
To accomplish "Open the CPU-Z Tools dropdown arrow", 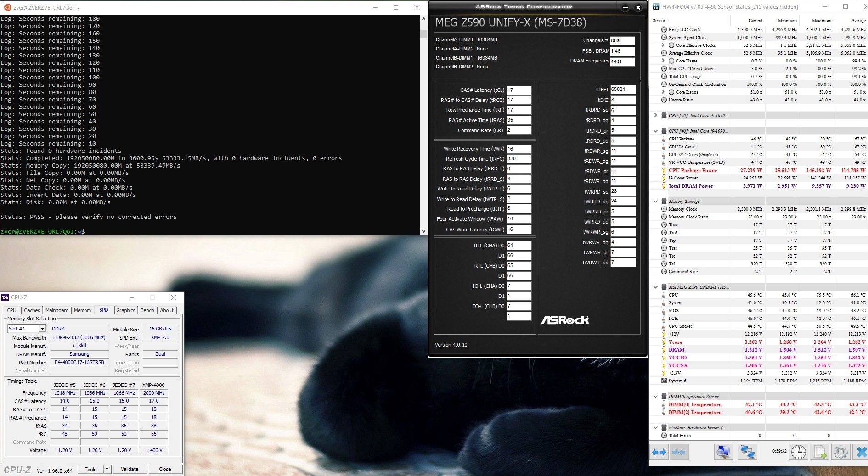I will pos(107,469).
